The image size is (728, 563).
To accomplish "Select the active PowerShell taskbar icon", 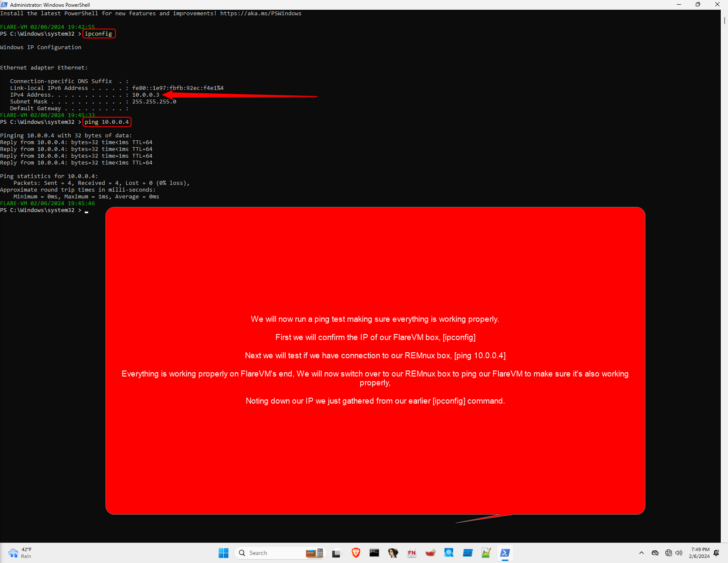I will 505,553.
